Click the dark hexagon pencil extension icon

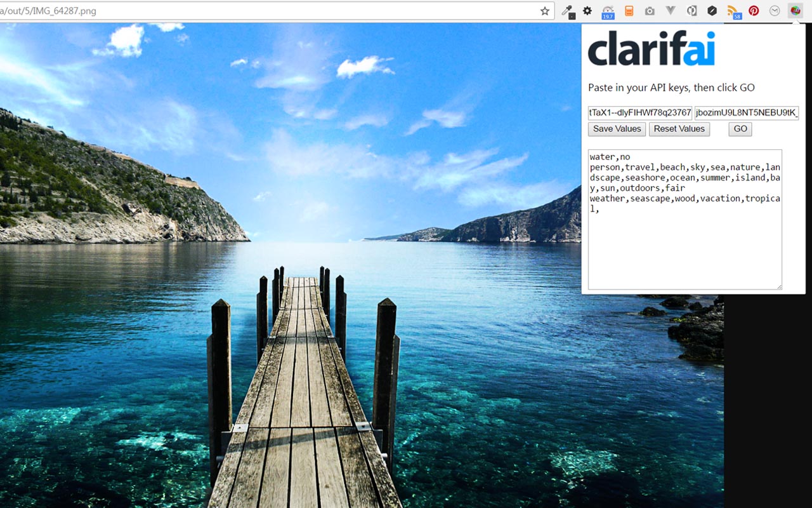pyautogui.click(x=712, y=11)
